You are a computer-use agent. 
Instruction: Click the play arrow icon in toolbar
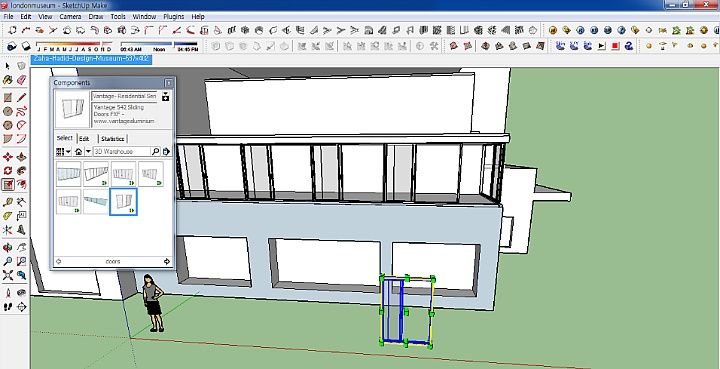click(602, 46)
